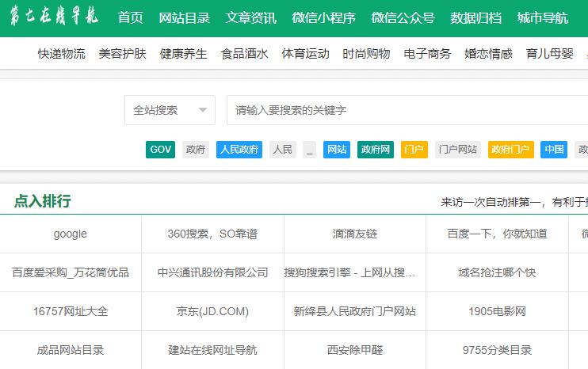Image resolution: width=588 pixels, height=369 pixels.
Task: Open 中兴通讯股份有限公司 entry
Action: point(212,272)
